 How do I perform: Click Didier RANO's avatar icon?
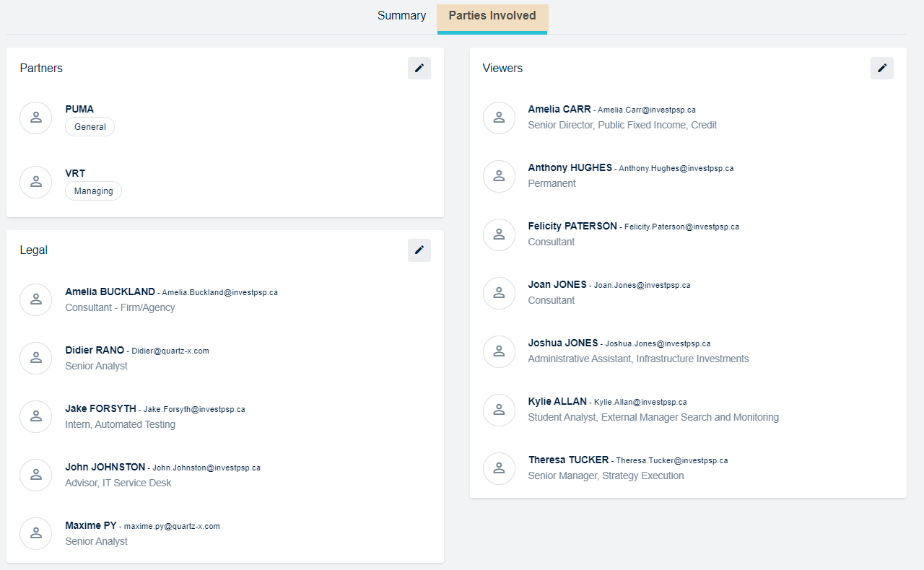35,358
